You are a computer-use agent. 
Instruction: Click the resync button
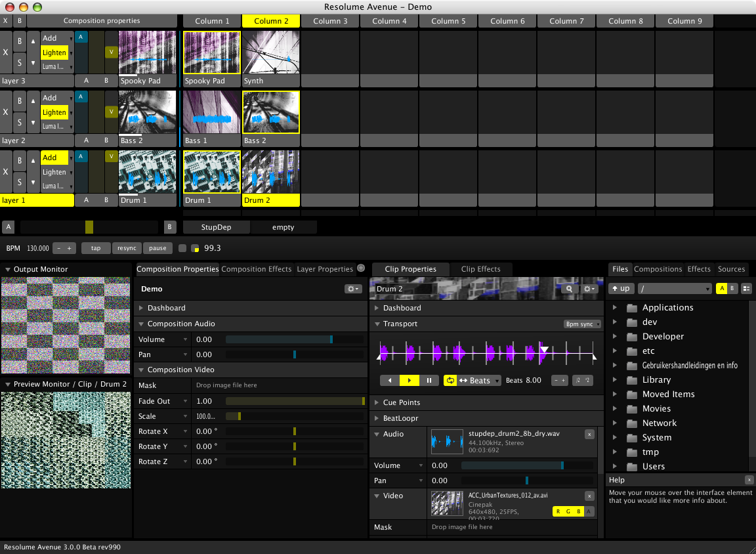[x=127, y=248]
